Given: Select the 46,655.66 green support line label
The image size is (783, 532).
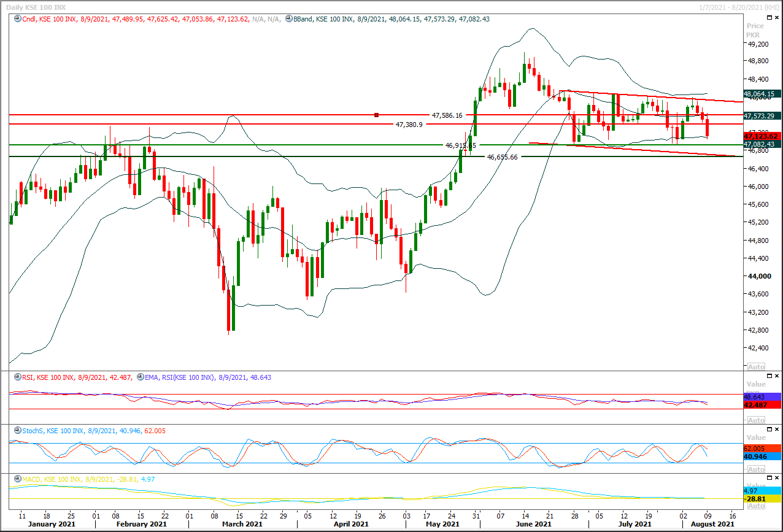Looking at the screenshot, I should click(503, 157).
